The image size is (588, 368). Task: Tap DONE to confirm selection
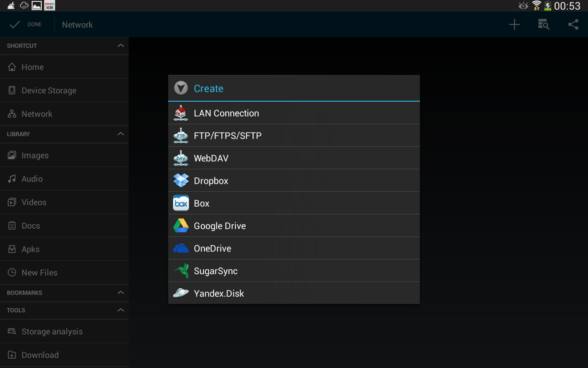[26, 25]
